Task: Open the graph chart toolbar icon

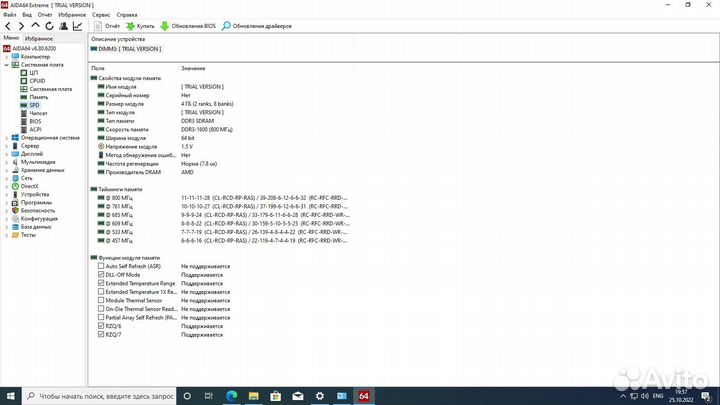Action: pos(77,26)
